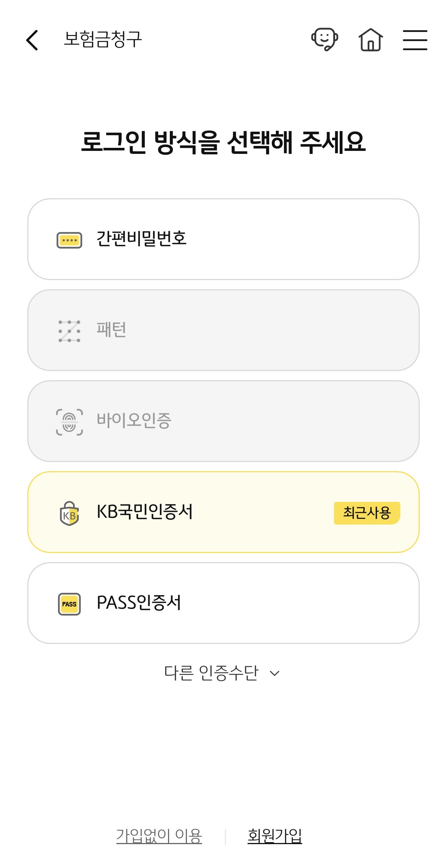Go to home via house icon

click(x=370, y=40)
